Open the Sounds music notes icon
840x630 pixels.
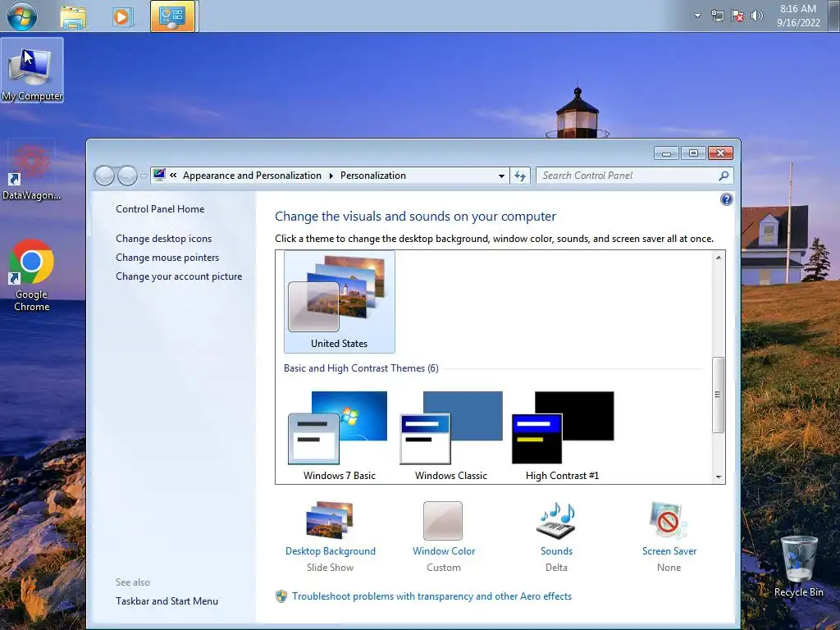coord(556,520)
